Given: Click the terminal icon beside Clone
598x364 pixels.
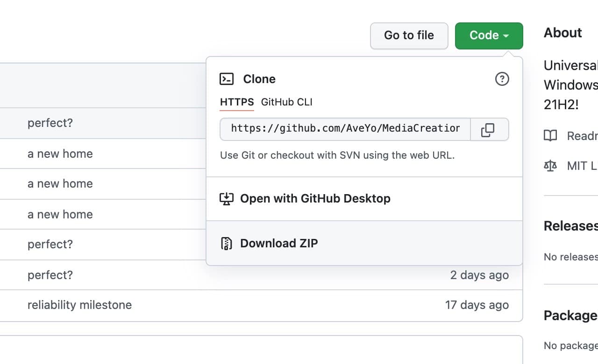Looking at the screenshot, I should coord(227,79).
